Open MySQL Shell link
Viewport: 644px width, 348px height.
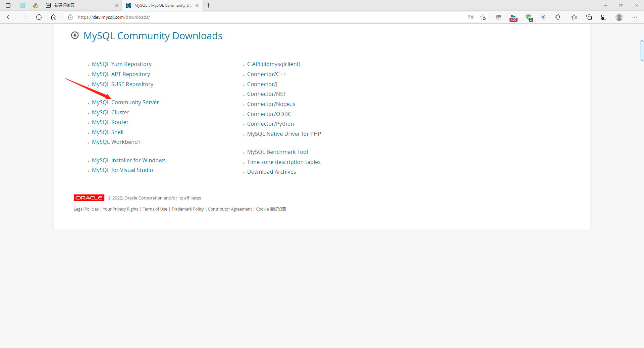(108, 132)
